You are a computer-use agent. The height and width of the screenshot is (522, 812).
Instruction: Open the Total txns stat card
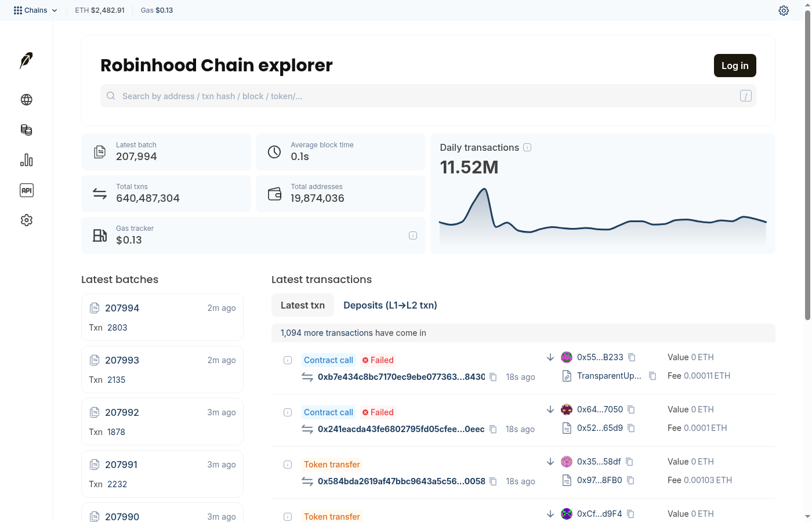[166, 194]
